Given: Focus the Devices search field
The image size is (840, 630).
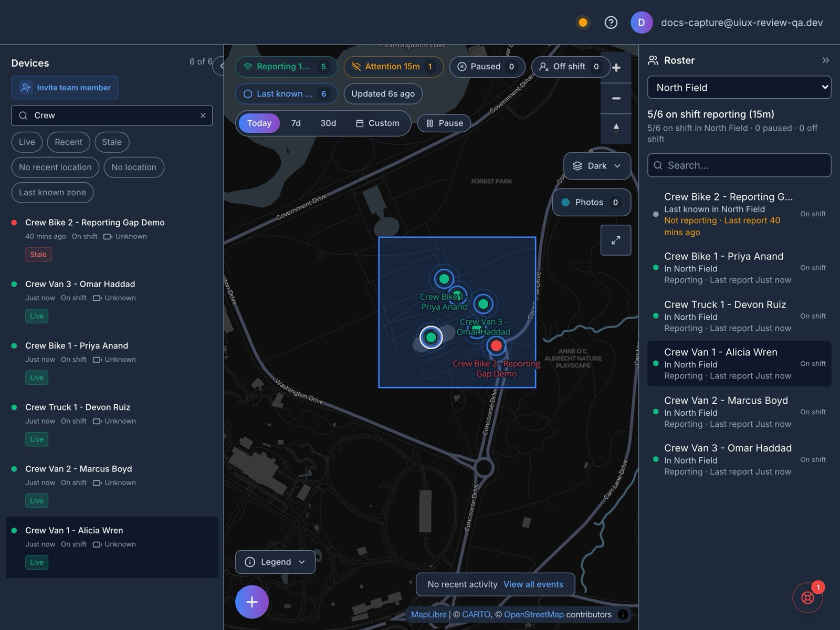Looking at the screenshot, I should pyautogui.click(x=112, y=115).
